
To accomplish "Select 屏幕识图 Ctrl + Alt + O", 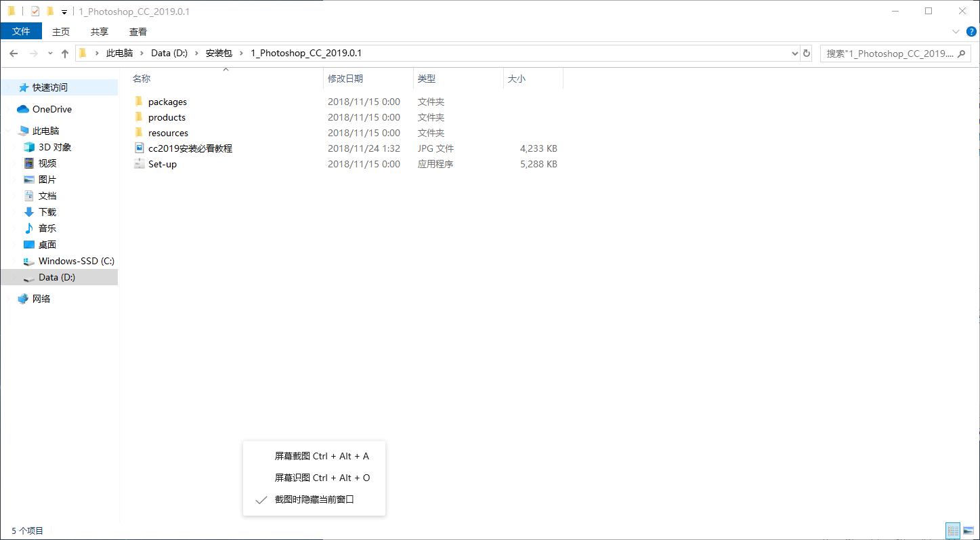I will (x=322, y=478).
